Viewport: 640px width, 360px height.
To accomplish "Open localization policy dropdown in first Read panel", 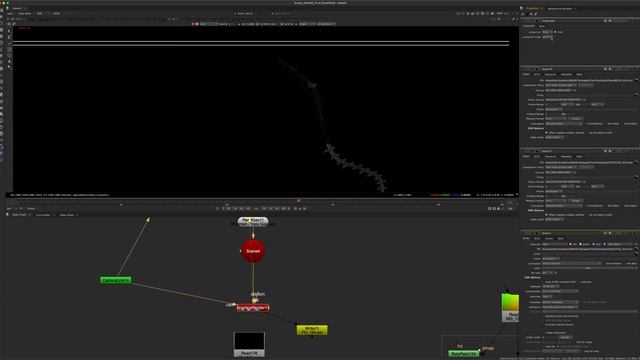I will tap(560, 85).
